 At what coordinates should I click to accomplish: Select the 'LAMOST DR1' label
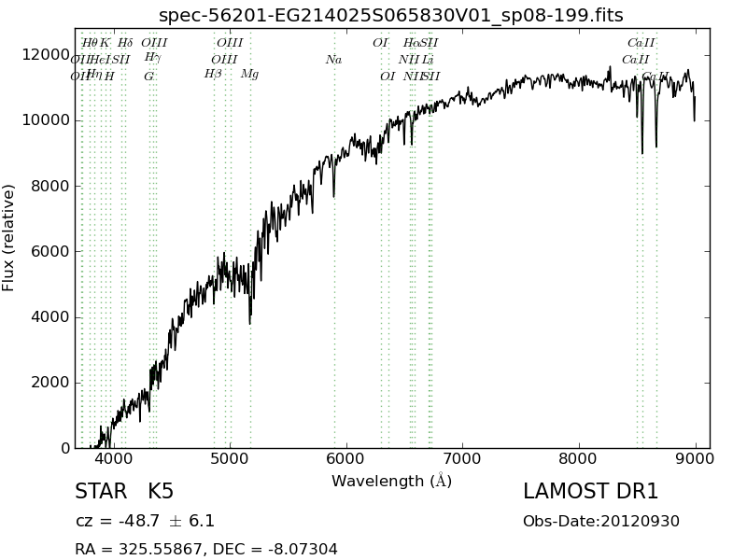(x=590, y=491)
